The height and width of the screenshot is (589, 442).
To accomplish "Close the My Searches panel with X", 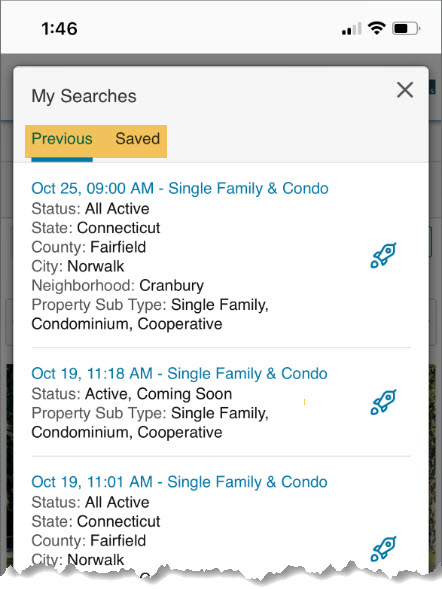I will click(x=405, y=90).
